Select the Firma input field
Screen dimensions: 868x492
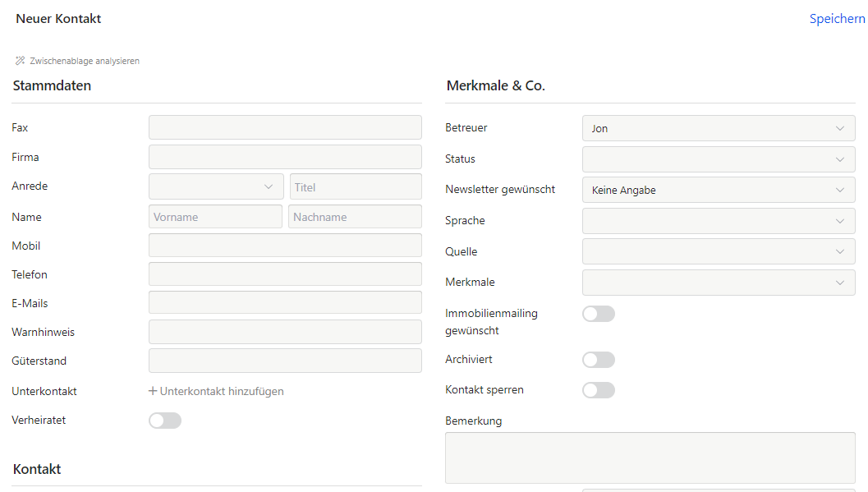(x=285, y=157)
